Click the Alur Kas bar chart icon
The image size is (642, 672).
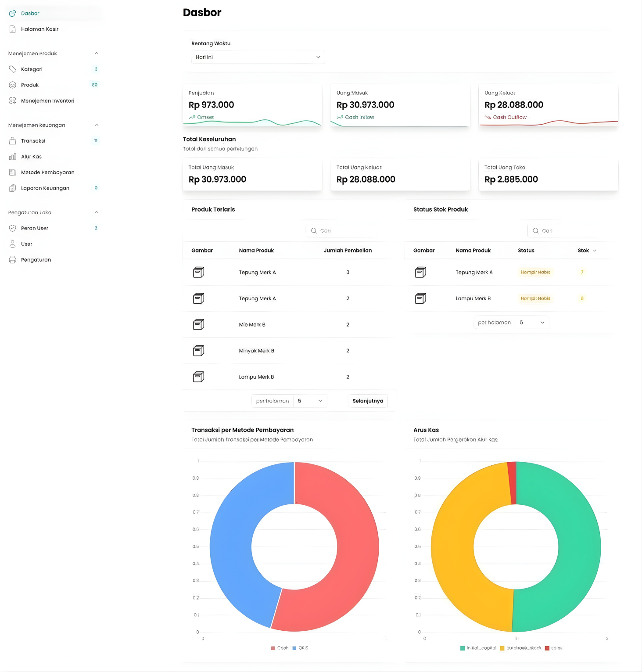(x=12, y=157)
